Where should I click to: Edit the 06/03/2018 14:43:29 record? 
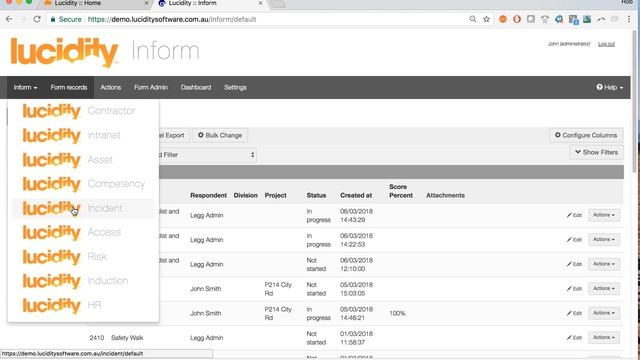574,215
